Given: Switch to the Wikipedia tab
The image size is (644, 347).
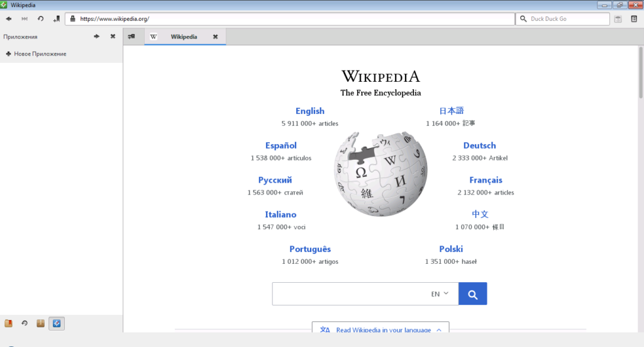Looking at the screenshot, I should click(184, 37).
